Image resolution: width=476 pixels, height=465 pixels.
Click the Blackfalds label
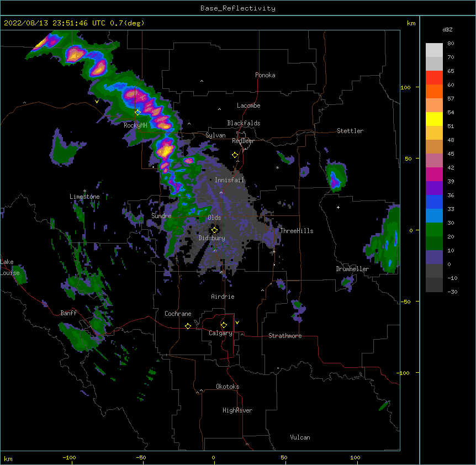(x=244, y=123)
